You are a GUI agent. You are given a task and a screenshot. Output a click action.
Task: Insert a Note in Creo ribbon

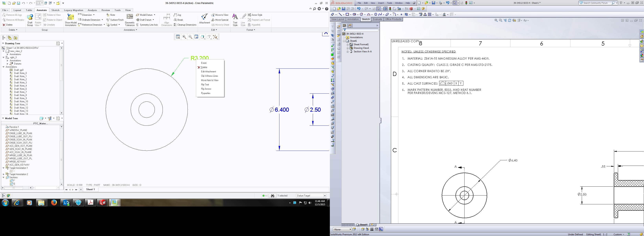[111, 15]
